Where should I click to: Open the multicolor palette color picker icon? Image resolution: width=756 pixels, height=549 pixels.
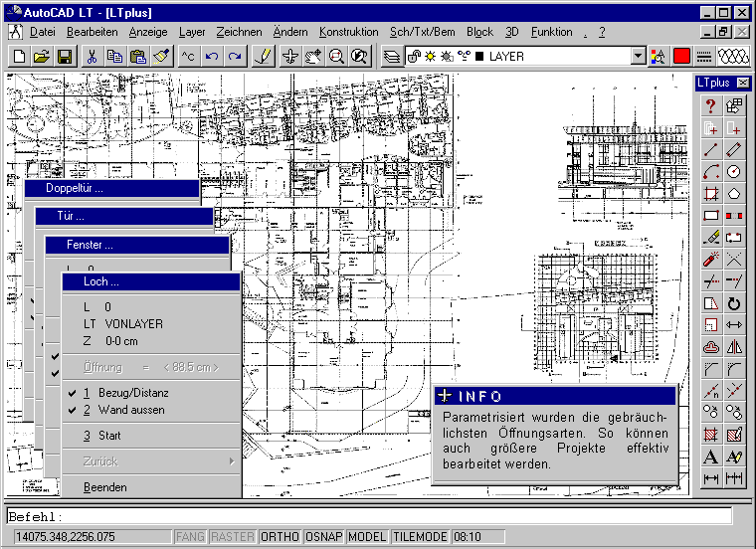tap(658, 57)
